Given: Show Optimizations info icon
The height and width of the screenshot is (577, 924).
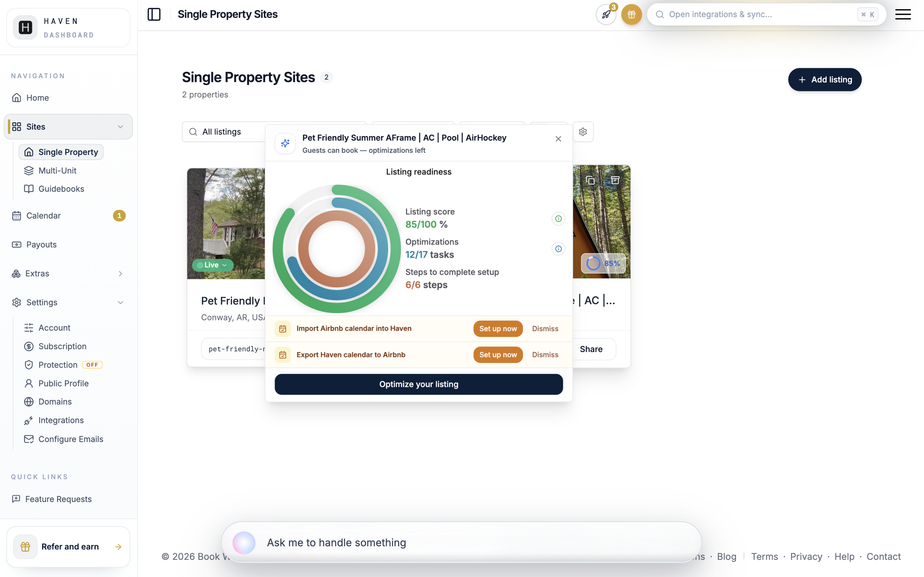Looking at the screenshot, I should (x=558, y=249).
